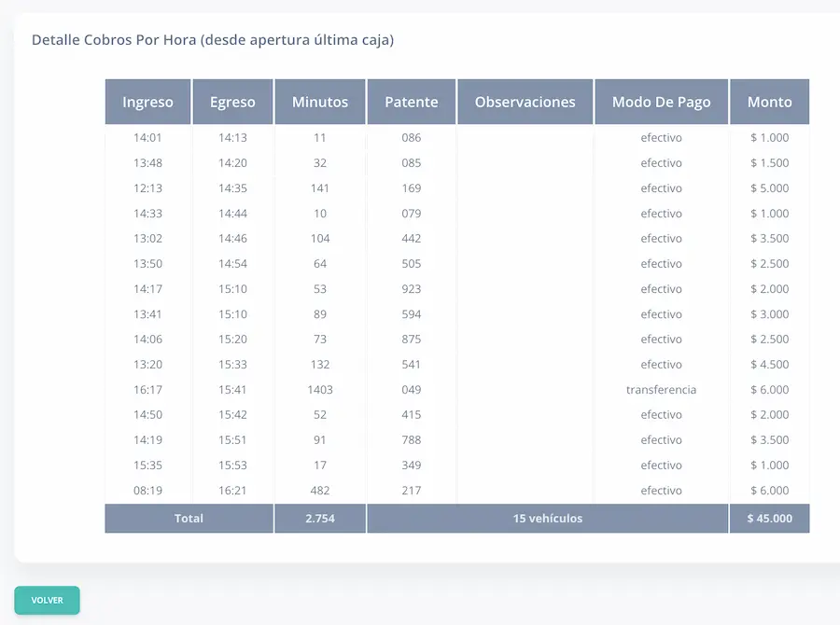Select the 15 vehículos total cell
840x625 pixels.
[547, 519]
